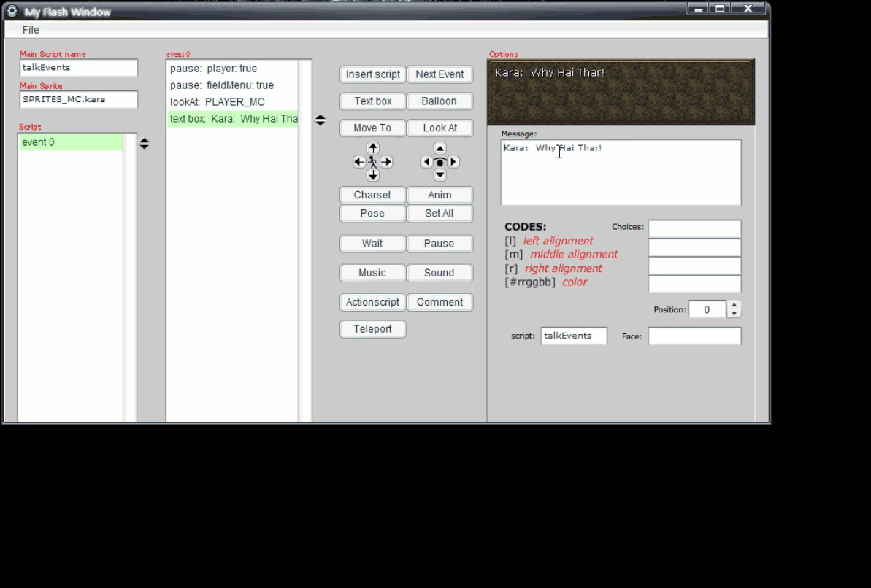Click the Face input field

tap(694, 336)
